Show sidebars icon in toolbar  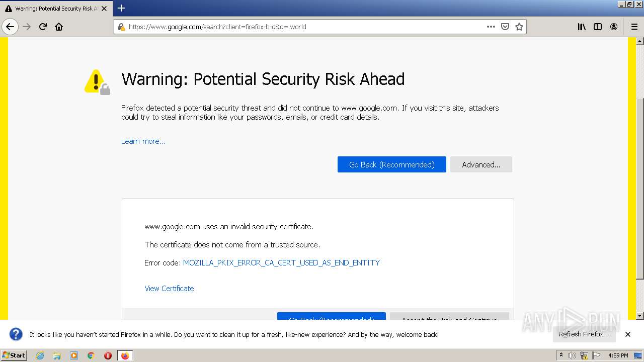[x=598, y=27]
